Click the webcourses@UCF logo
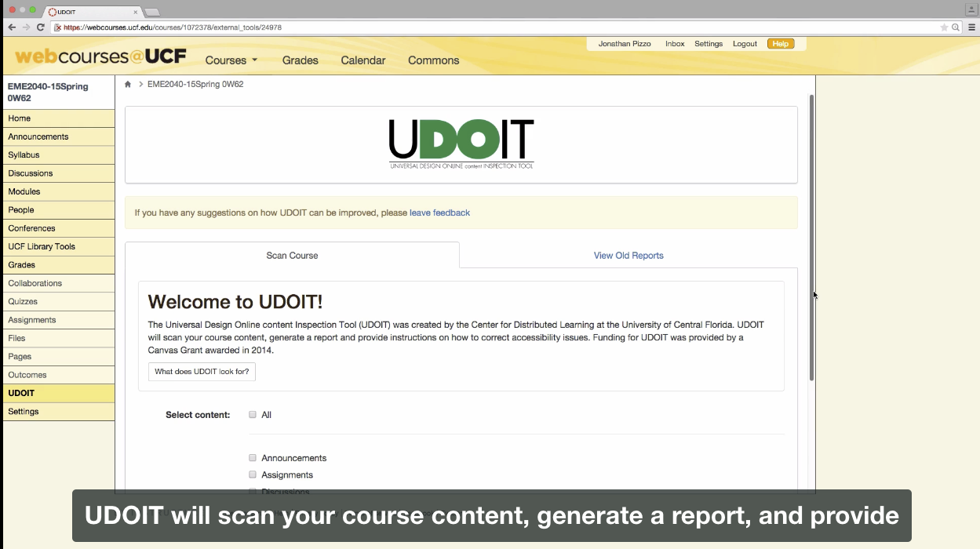Image resolution: width=980 pixels, height=549 pixels. [102, 56]
